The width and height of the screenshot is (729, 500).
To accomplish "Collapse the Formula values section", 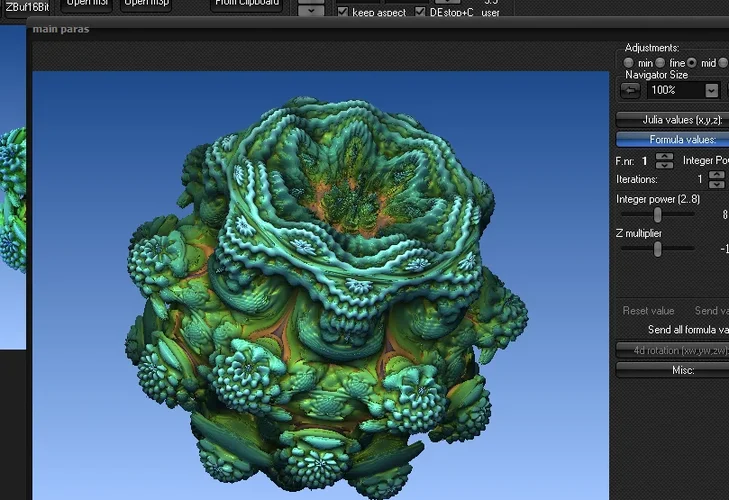I will click(672, 140).
